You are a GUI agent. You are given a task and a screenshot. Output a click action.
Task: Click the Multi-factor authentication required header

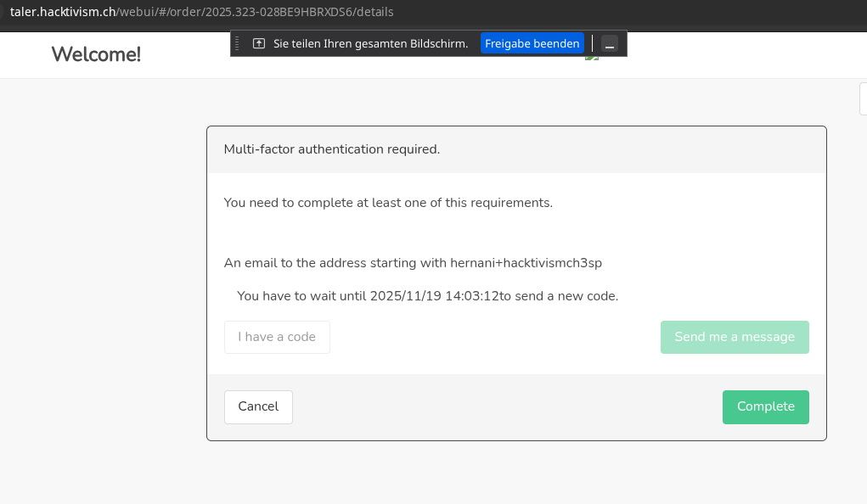click(331, 149)
